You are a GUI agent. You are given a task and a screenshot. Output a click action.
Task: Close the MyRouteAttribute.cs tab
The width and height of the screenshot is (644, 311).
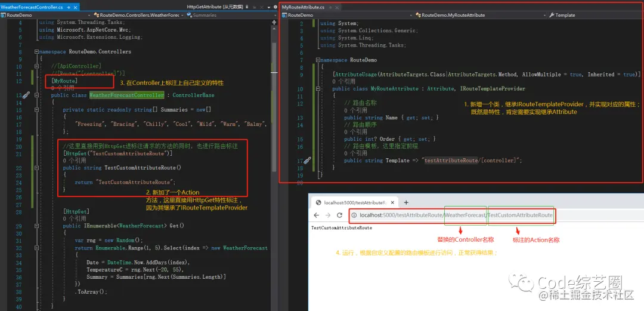coord(337,7)
